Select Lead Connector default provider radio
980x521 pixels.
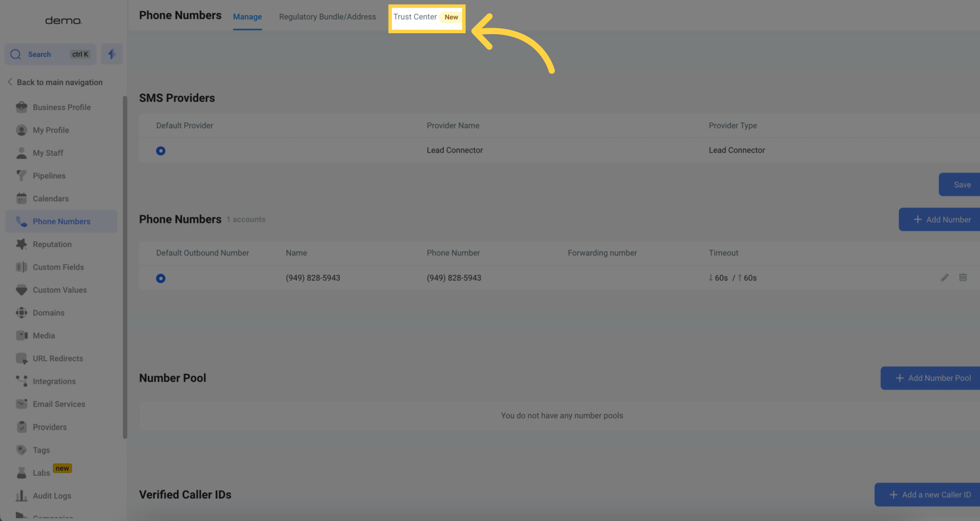tap(161, 151)
